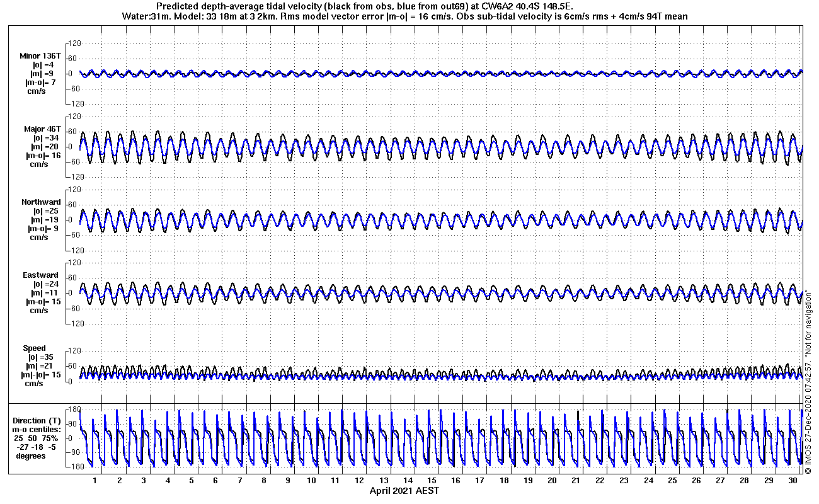
Task: Select '|m-o|= 16' in the Major panel
Action: coord(42,156)
